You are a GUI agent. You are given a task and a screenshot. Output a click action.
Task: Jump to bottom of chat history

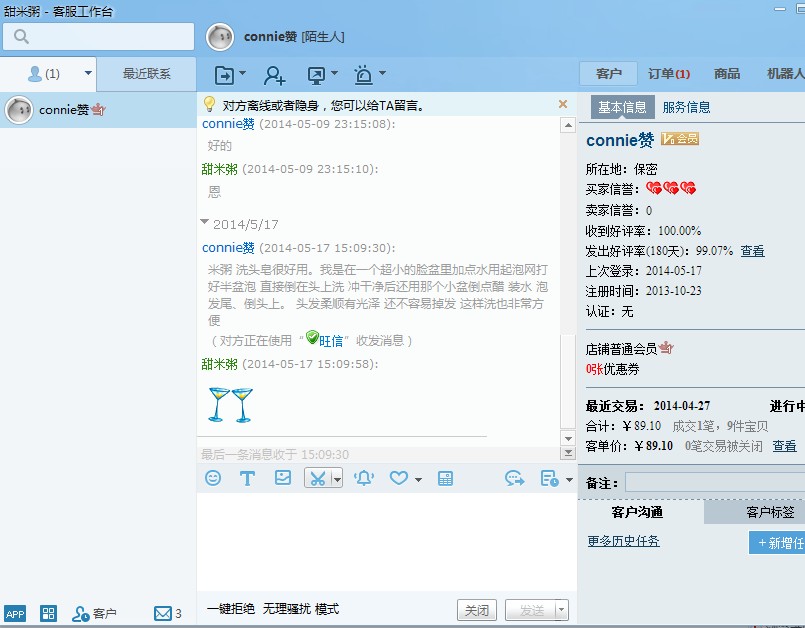568,453
